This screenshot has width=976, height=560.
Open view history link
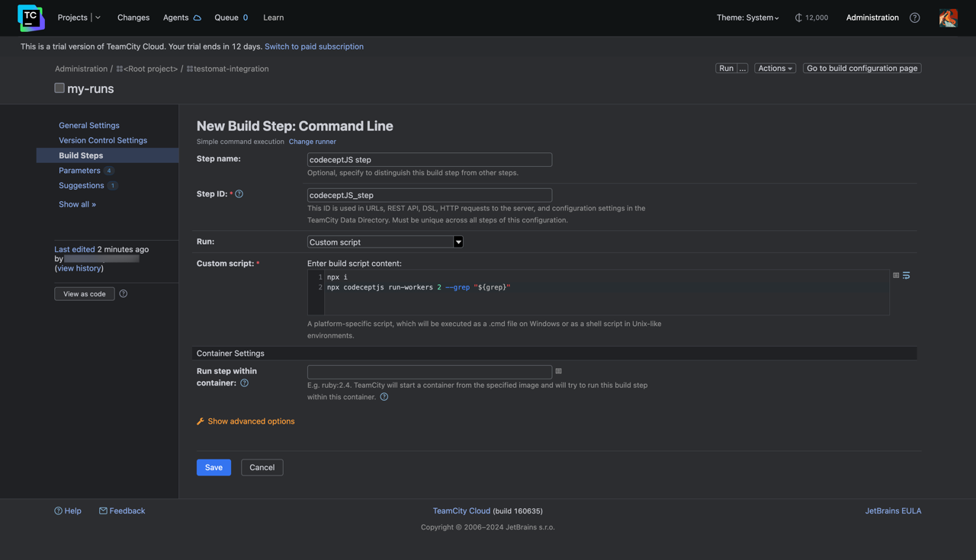point(79,268)
